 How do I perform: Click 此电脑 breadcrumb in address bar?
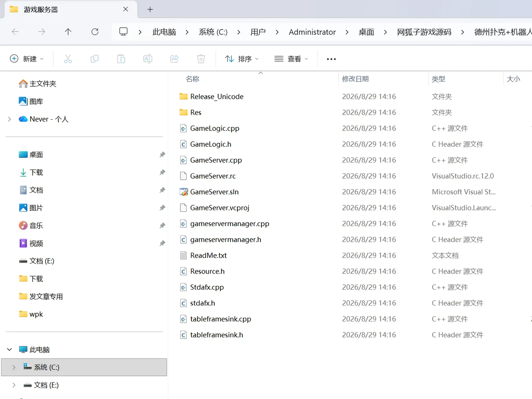click(x=164, y=32)
